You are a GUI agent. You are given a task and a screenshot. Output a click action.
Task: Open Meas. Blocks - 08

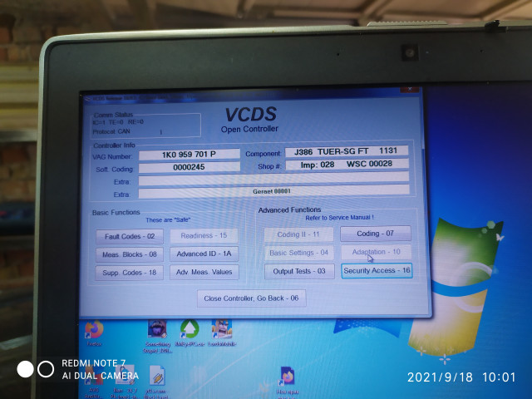click(130, 254)
